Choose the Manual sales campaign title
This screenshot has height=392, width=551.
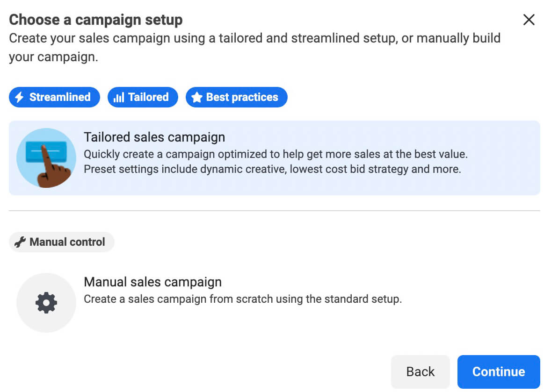point(152,282)
